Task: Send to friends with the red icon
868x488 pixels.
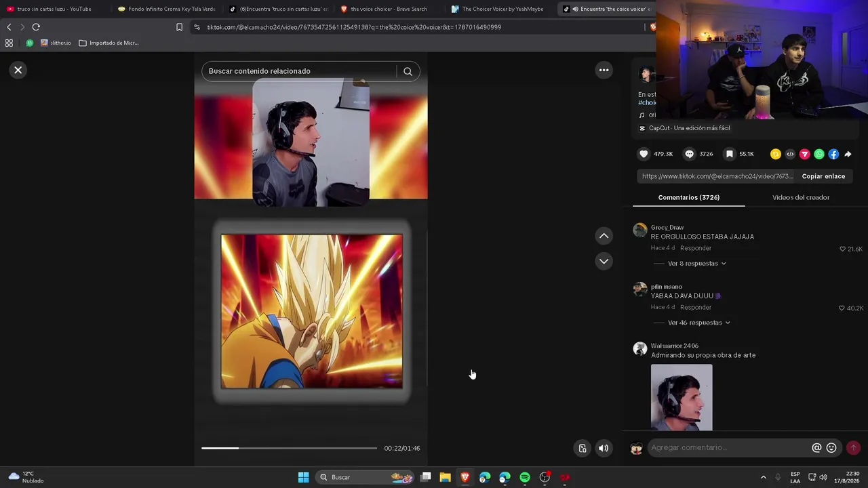Action: pos(804,154)
